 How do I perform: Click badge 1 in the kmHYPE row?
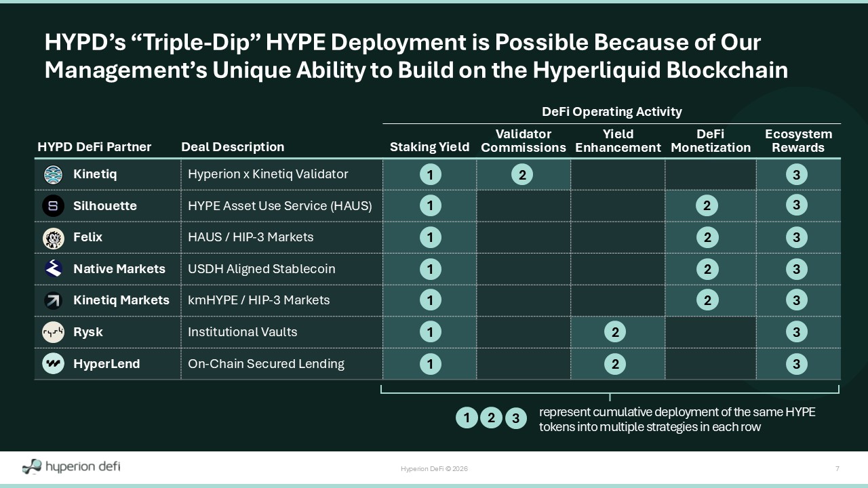430,300
